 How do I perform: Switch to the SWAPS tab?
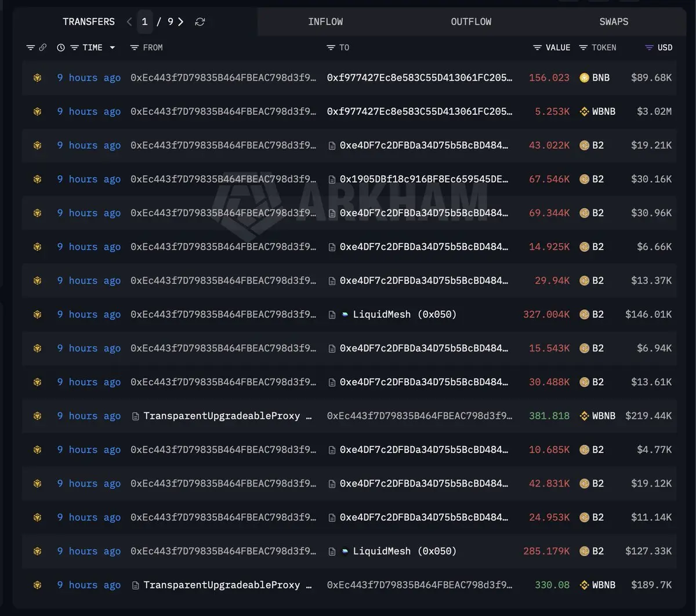[x=614, y=22]
